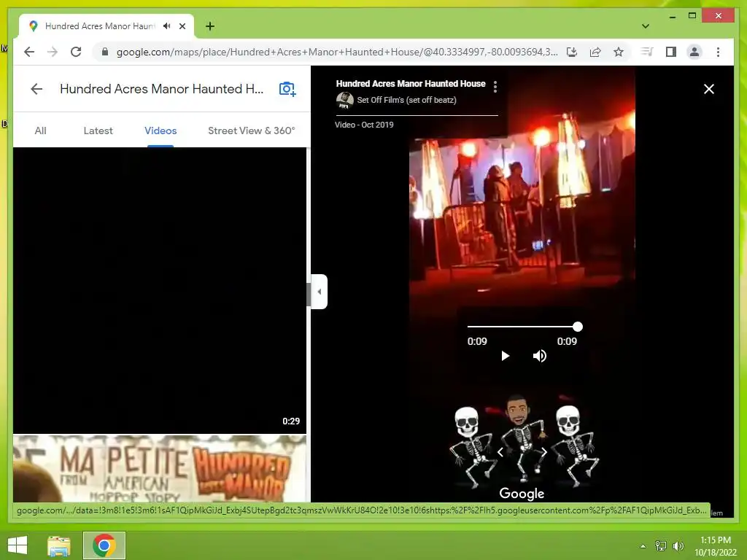The width and height of the screenshot is (747, 560).
Task: Bookmark this page with the star icon
Action: [619, 52]
